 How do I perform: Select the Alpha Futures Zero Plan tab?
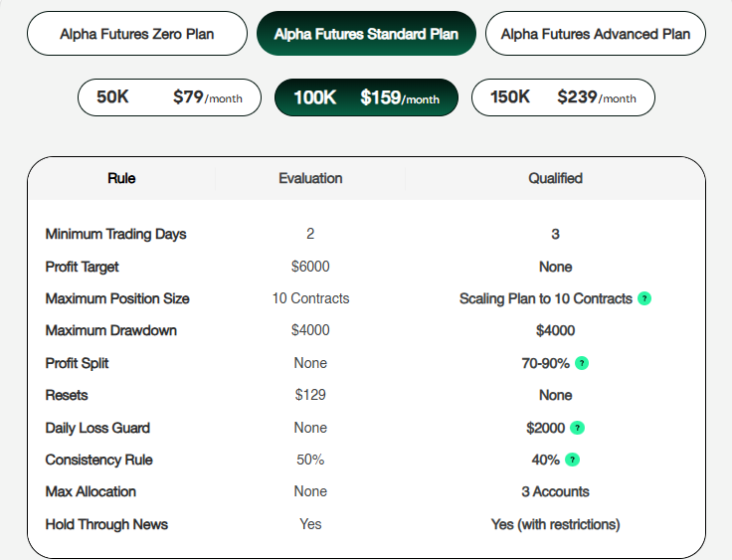(137, 34)
